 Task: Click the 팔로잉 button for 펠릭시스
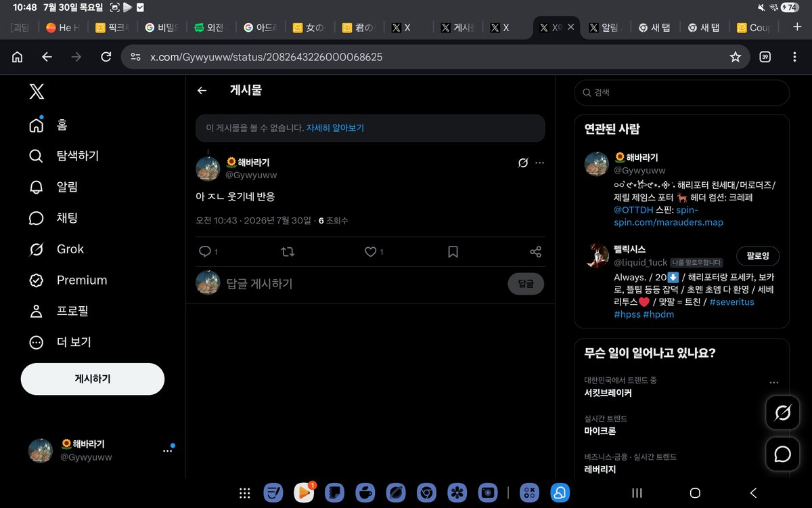click(758, 256)
